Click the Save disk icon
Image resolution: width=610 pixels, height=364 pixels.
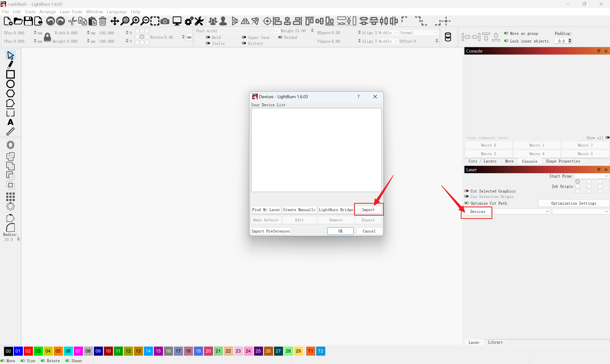(28, 21)
